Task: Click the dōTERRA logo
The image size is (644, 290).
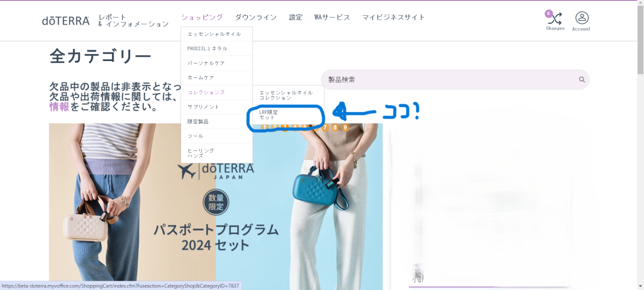Action: (x=65, y=20)
